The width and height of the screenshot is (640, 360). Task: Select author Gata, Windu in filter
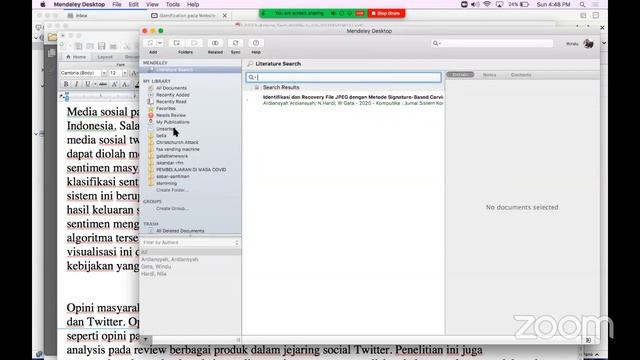coord(156,267)
